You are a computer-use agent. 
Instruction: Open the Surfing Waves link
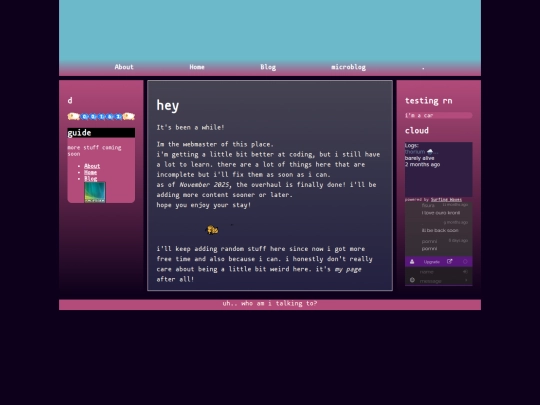click(446, 199)
